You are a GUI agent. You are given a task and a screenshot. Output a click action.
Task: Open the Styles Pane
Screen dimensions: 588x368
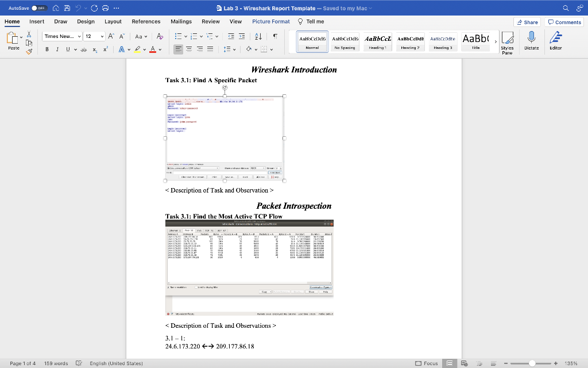pyautogui.click(x=508, y=41)
